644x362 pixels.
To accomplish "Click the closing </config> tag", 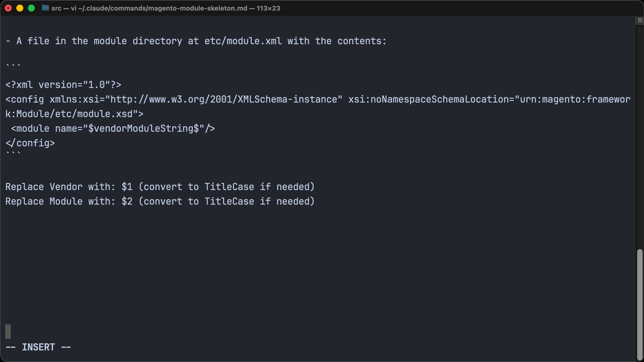I will (x=30, y=143).
